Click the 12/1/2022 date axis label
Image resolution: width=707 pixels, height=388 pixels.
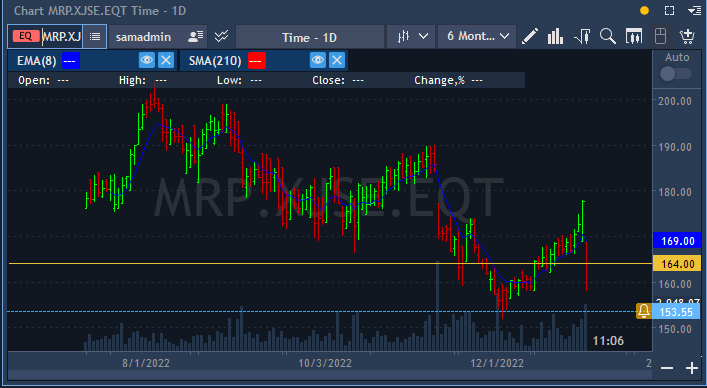point(497,363)
